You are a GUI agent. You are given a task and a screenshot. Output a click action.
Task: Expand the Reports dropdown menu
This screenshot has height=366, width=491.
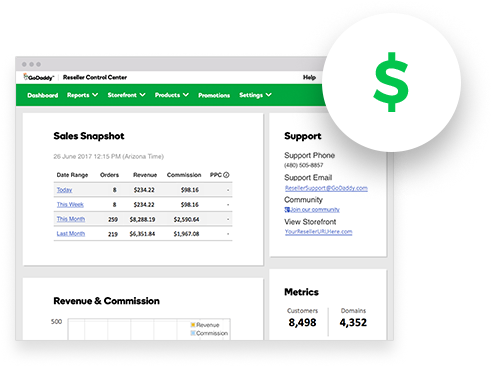(x=82, y=95)
